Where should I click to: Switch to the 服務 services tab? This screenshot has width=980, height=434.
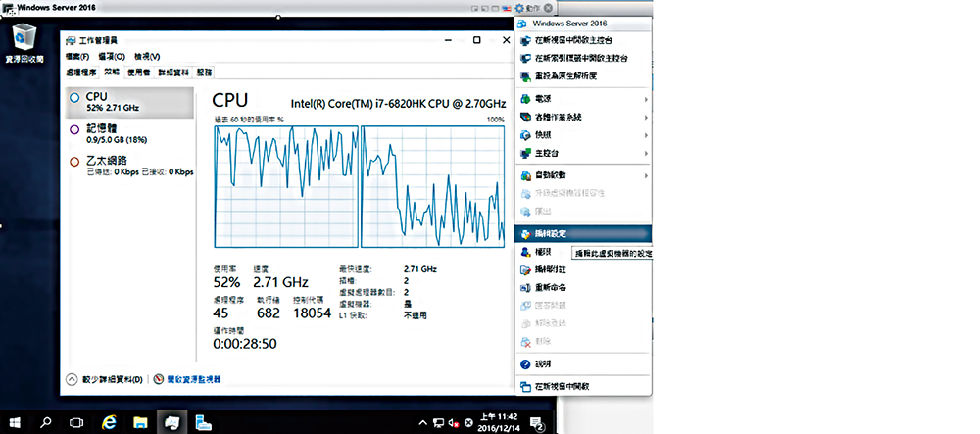tap(204, 72)
